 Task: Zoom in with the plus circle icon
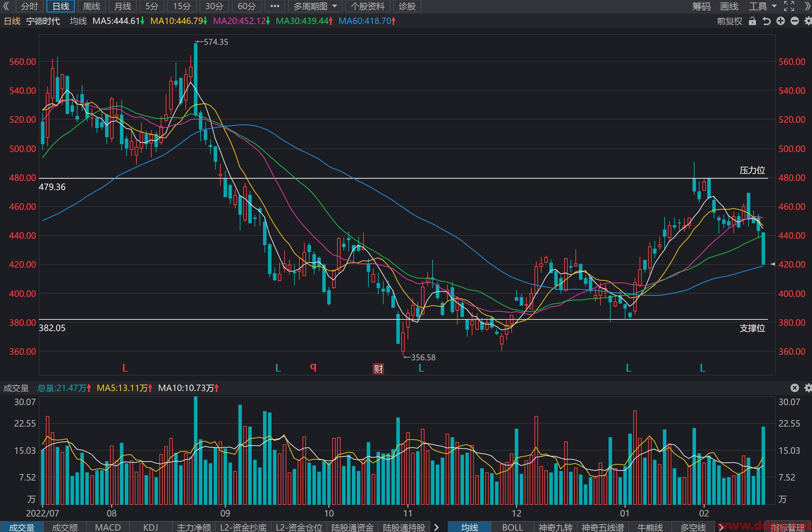pyautogui.click(x=781, y=21)
